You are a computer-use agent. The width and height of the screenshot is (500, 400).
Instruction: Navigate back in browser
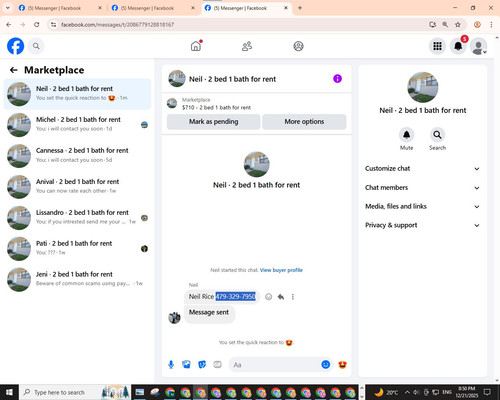9,24
